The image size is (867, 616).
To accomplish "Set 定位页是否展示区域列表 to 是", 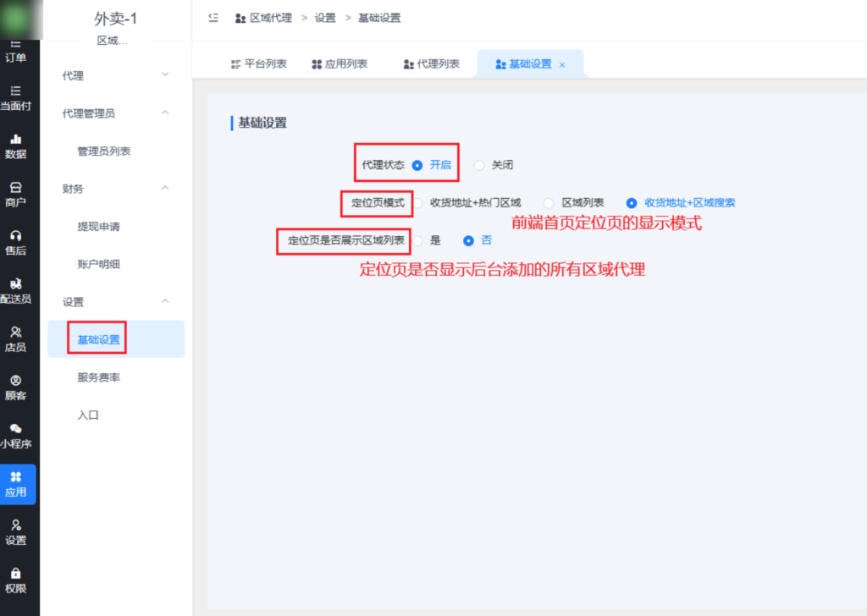I will (417, 241).
